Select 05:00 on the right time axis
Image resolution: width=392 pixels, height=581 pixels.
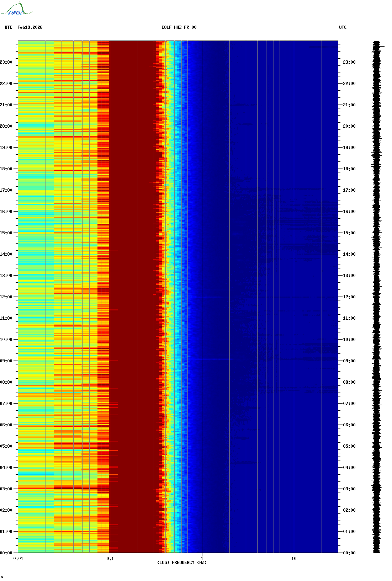coord(349,446)
